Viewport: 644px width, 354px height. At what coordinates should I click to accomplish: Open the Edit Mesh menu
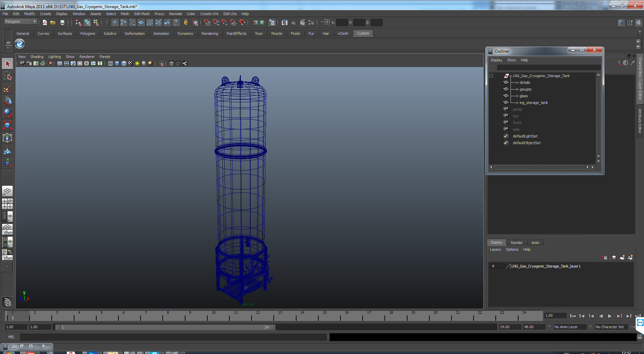[142, 14]
